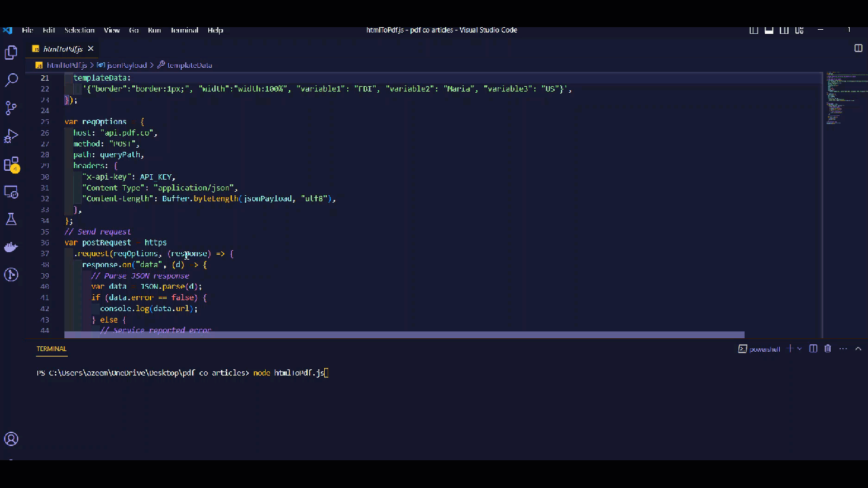
Task: Select the htmlToPdf.js editor tab
Action: [x=63, y=49]
